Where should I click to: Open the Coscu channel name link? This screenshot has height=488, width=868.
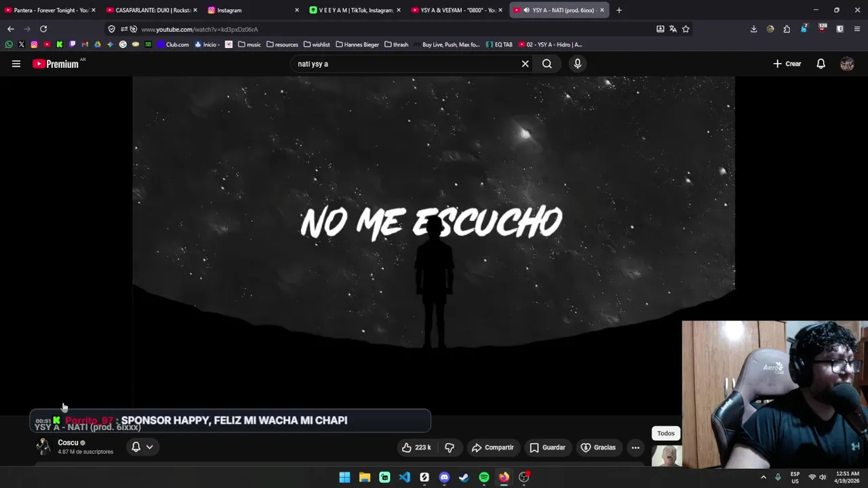tap(68, 443)
